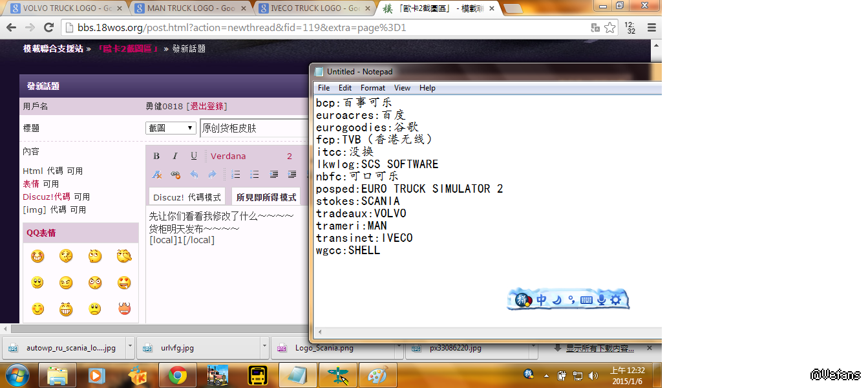
Task: Click the undo arrow in editor toolbar
Action: click(x=194, y=175)
